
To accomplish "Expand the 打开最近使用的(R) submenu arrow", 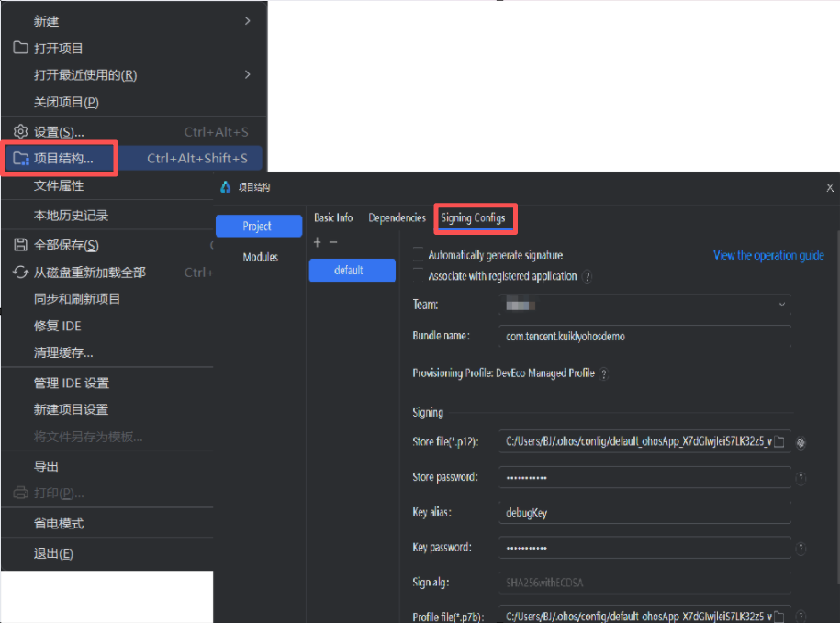I will coord(248,74).
